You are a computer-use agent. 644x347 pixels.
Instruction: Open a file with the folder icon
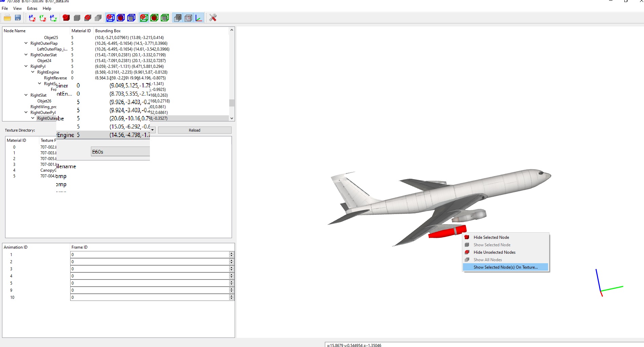(x=7, y=18)
